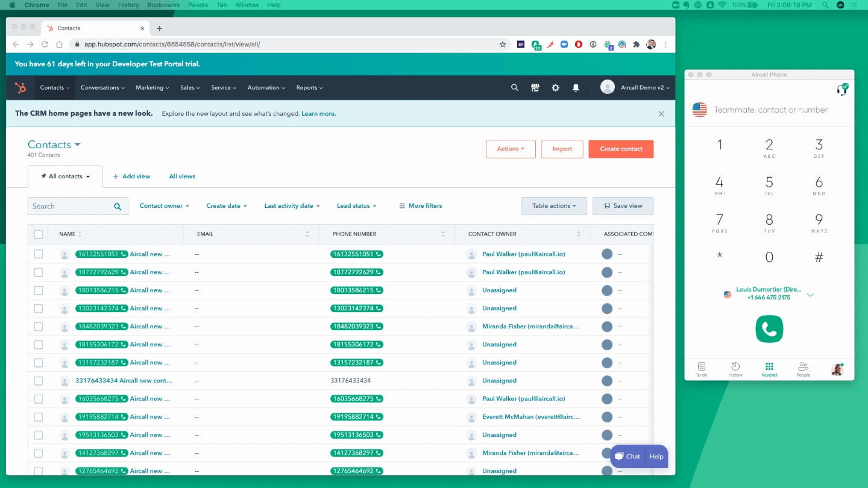Screen dimensions: 868x488
Task: Open the Aircall History tab
Action: pyautogui.click(x=735, y=369)
